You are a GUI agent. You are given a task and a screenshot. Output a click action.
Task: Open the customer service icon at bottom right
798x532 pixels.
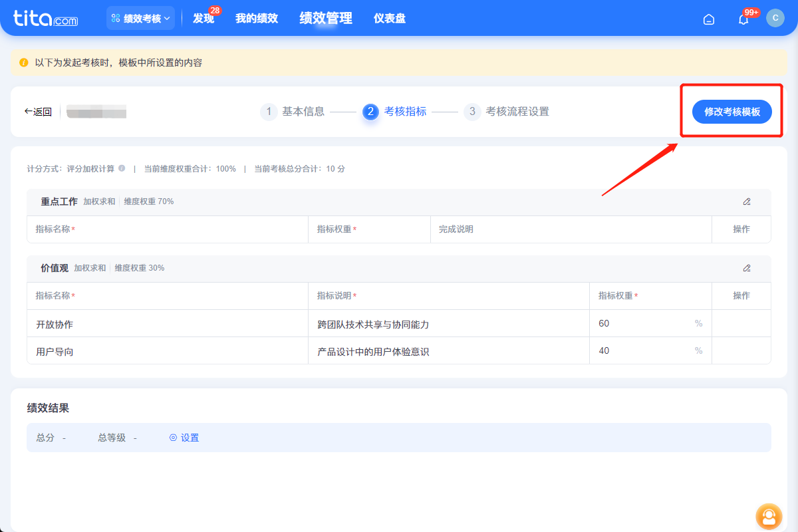[x=769, y=517]
